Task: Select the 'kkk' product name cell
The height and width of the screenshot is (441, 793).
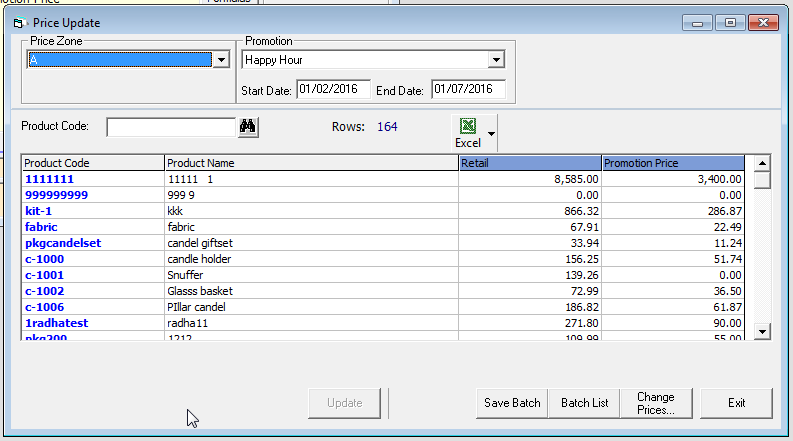Action: (312, 211)
